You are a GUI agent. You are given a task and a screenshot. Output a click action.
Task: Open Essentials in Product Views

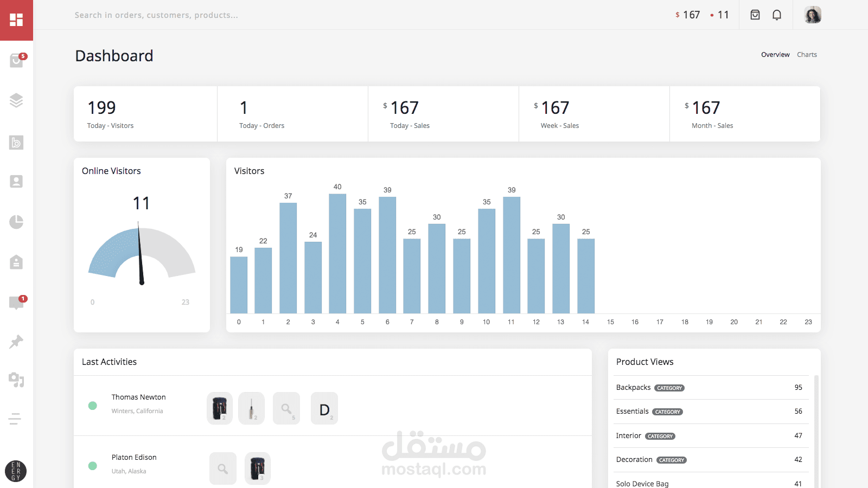pyautogui.click(x=711, y=412)
